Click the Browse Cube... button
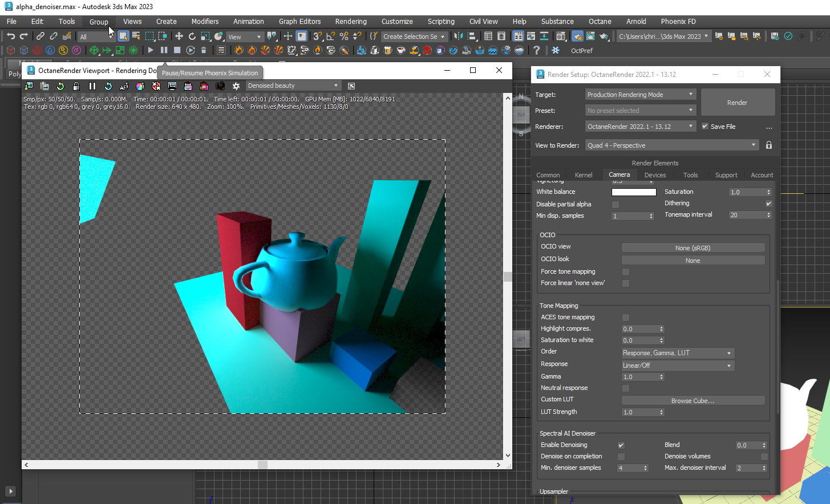Screen dimensions: 830x504 coord(693,401)
